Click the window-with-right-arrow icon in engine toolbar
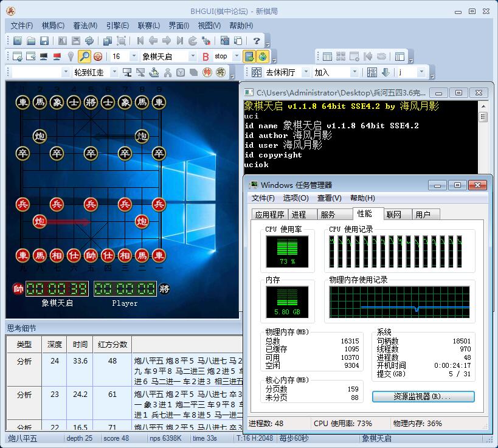Screen dimensions: 498x448 [31, 57]
